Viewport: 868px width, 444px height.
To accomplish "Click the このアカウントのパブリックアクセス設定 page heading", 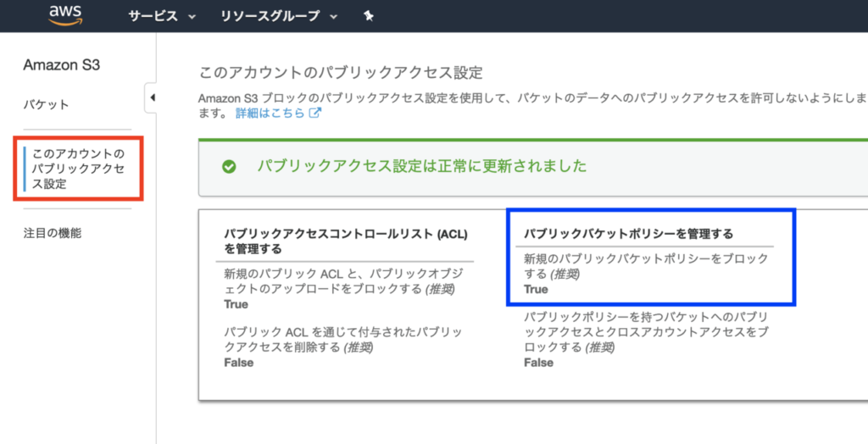I will pos(341,73).
